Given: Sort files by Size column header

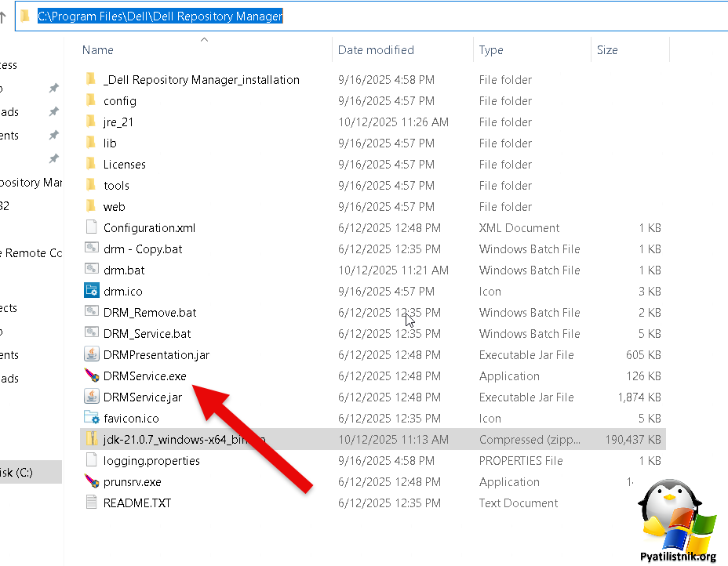Looking at the screenshot, I should 607,50.
